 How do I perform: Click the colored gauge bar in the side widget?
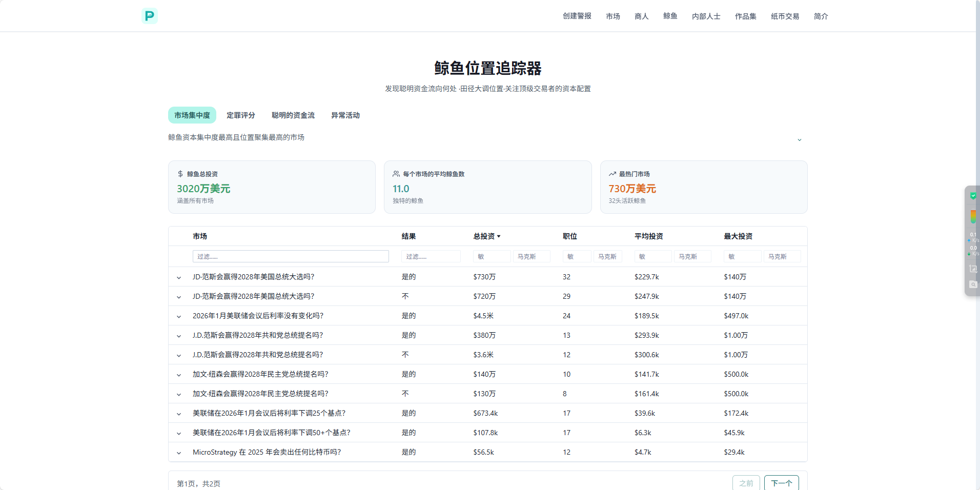973,216
